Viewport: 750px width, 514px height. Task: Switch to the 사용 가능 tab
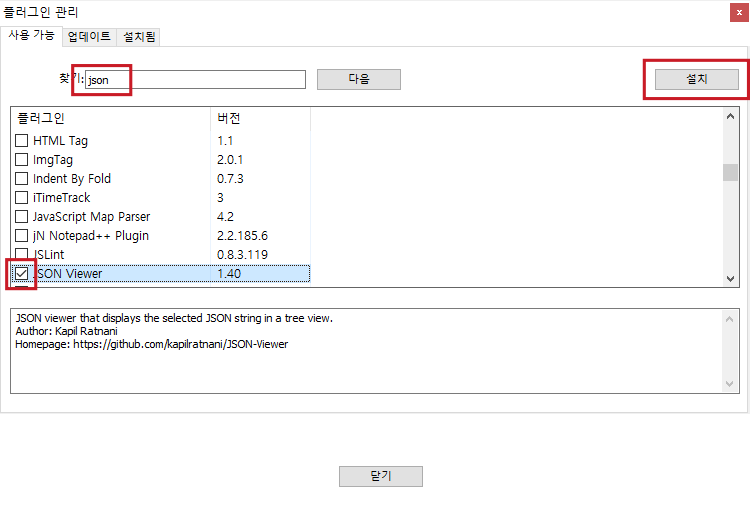[32, 35]
